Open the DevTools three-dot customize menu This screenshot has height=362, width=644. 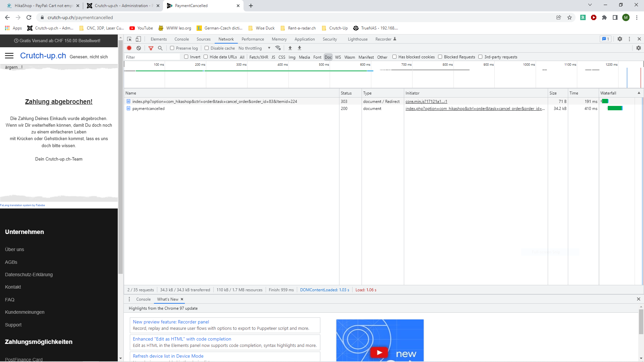coord(629,39)
